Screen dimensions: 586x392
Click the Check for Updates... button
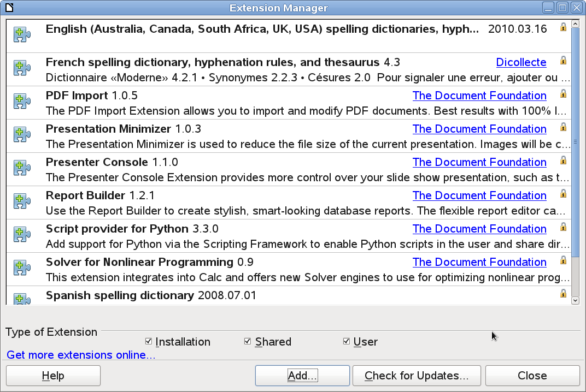coord(417,376)
